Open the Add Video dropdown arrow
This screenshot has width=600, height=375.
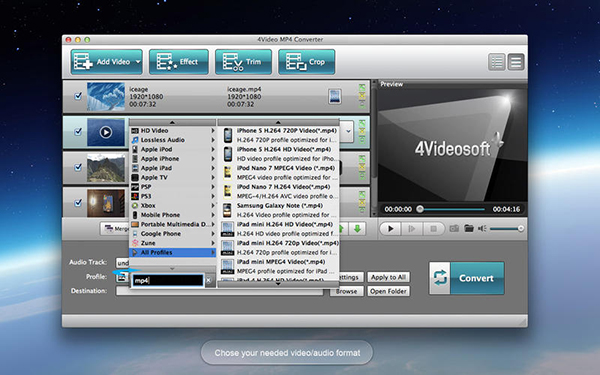pos(138,62)
